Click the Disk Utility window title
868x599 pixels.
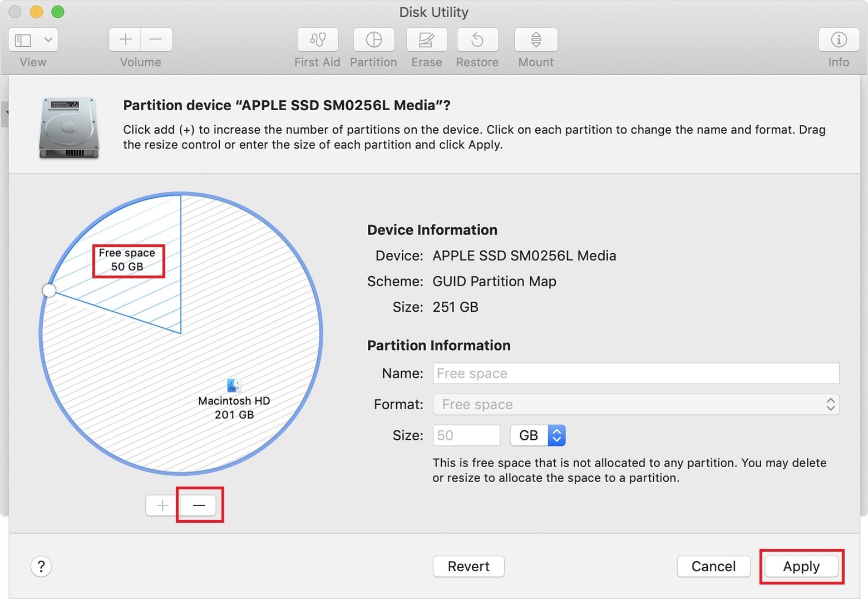434,12
